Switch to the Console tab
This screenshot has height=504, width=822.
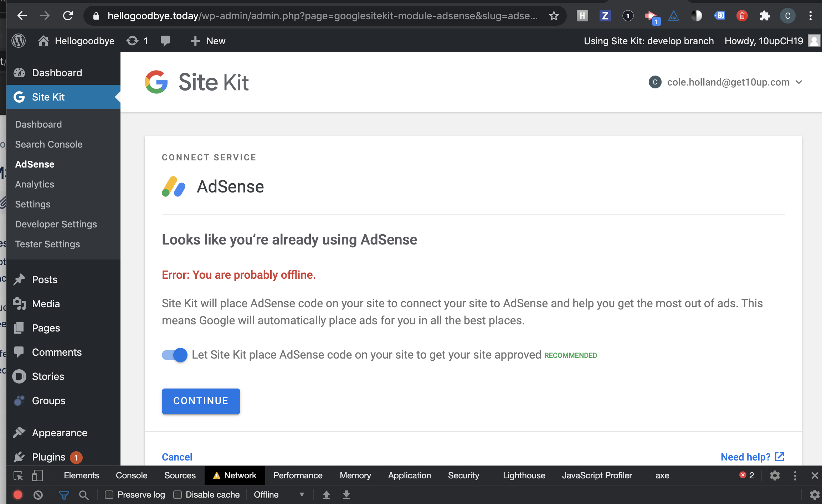[132, 475]
